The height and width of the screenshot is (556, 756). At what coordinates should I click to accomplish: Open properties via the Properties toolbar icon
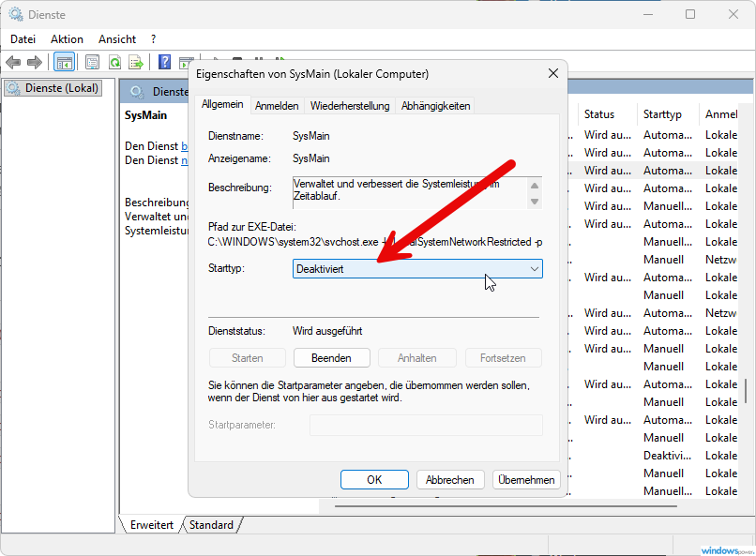click(x=93, y=62)
